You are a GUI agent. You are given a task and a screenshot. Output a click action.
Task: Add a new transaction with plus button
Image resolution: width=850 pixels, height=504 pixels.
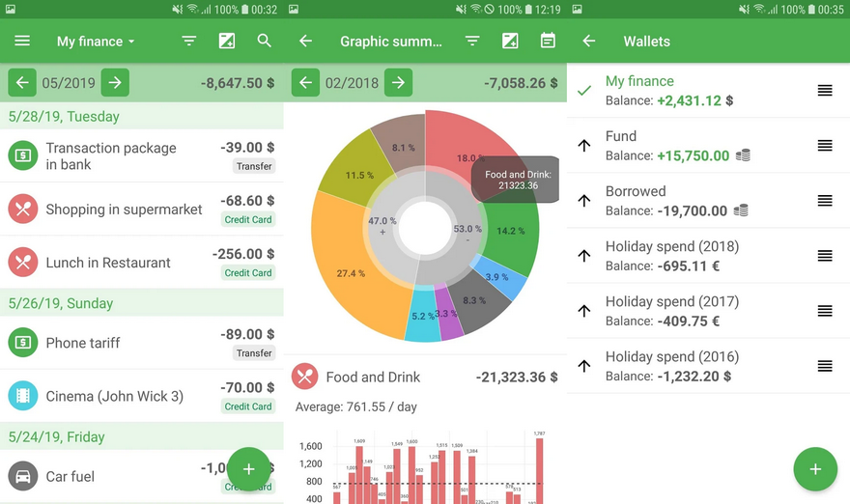[x=248, y=469]
